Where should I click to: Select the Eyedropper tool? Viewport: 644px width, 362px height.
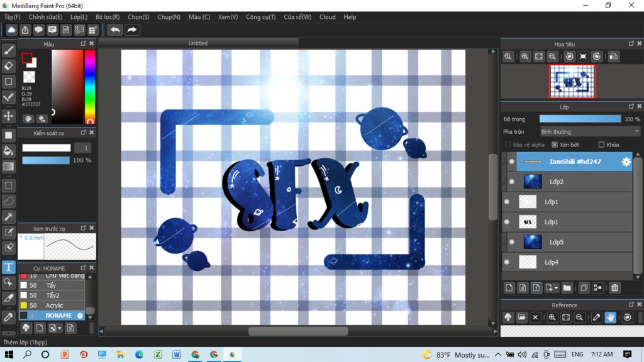point(9,317)
